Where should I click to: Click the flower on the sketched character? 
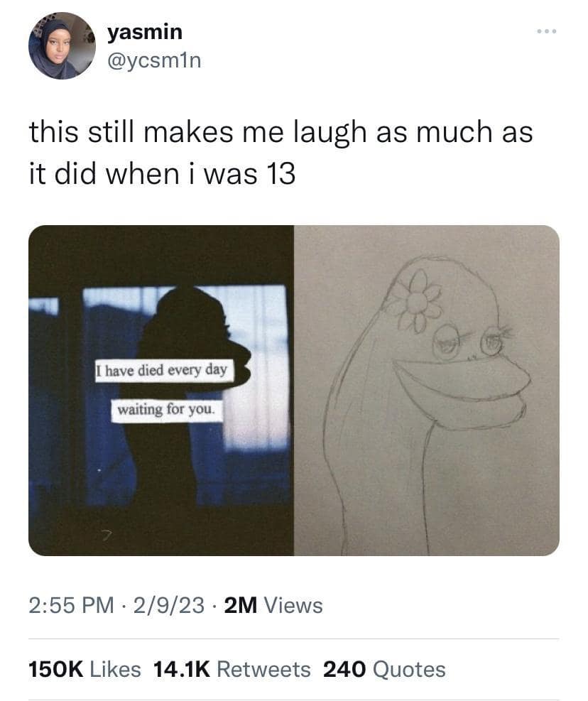click(417, 303)
